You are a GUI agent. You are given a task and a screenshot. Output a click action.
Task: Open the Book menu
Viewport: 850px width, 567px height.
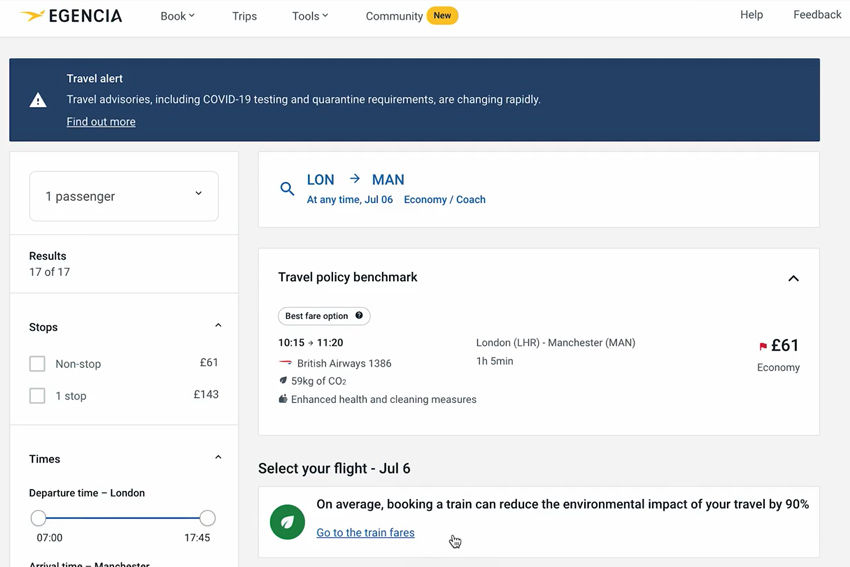point(177,16)
